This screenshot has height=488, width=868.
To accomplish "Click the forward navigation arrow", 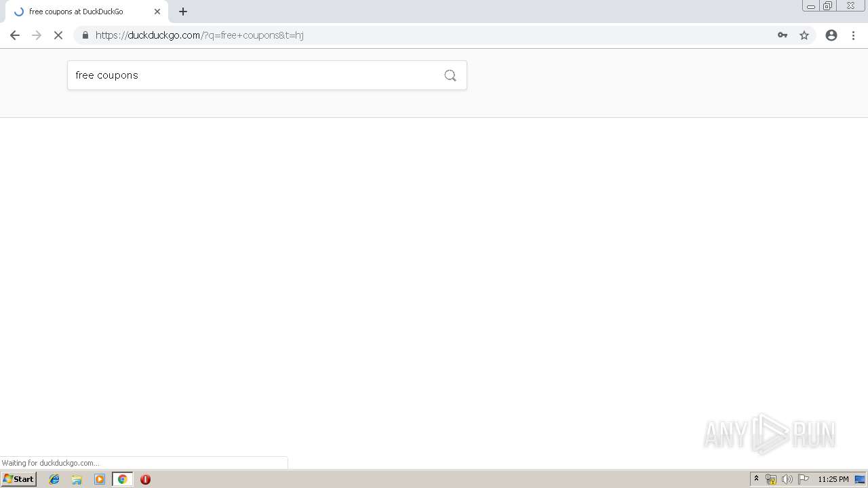I will (37, 35).
